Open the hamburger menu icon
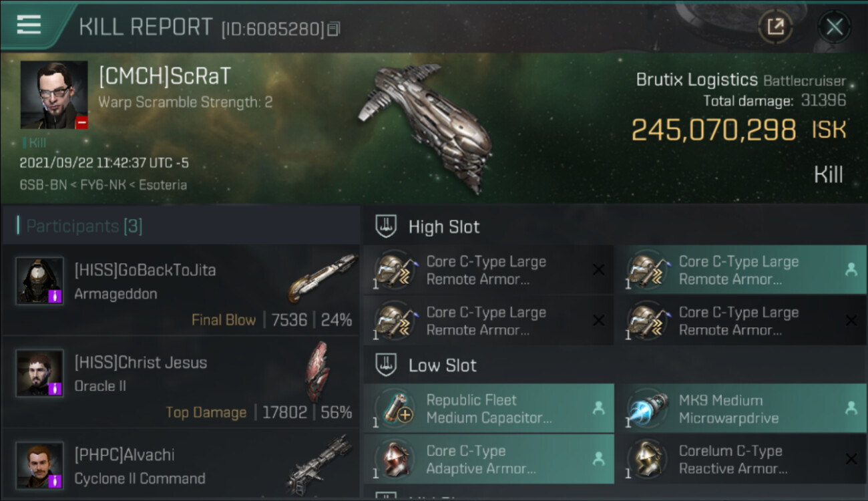The image size is (868, 501). (28, 25)
